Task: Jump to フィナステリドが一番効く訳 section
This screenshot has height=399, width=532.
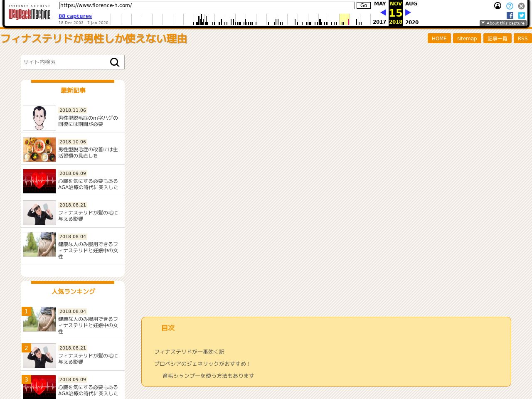Action: 189,352
